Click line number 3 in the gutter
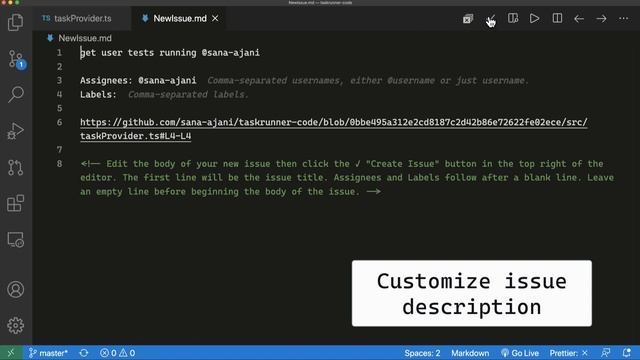Image resolution: width=640 pixels, height=360 pixels. coord(60,80)
